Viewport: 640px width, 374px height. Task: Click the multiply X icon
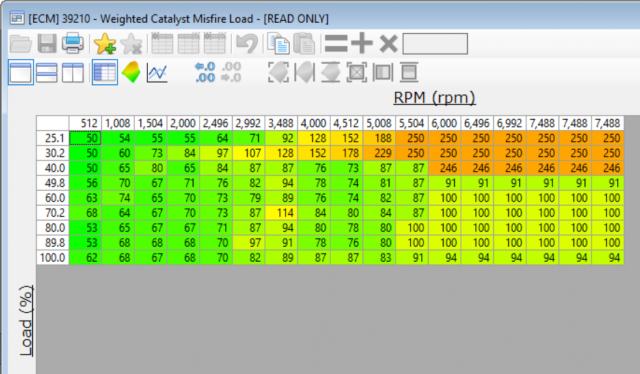(388, 44)
